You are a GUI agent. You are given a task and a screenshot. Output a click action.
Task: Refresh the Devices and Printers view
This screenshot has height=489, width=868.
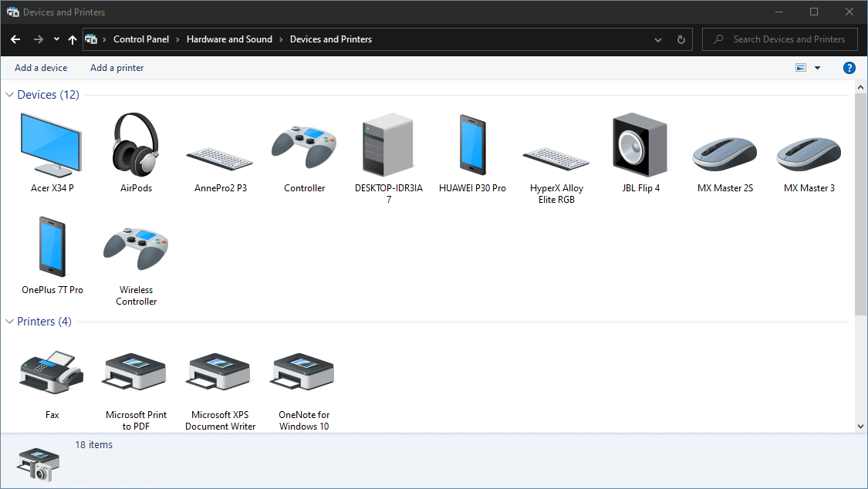click(x=681, y=39)
